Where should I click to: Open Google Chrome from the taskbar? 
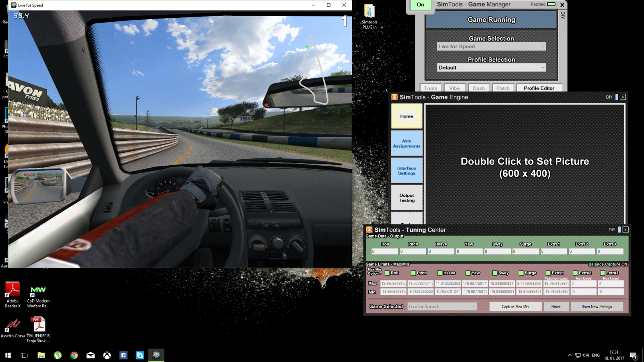coord(74,355)
